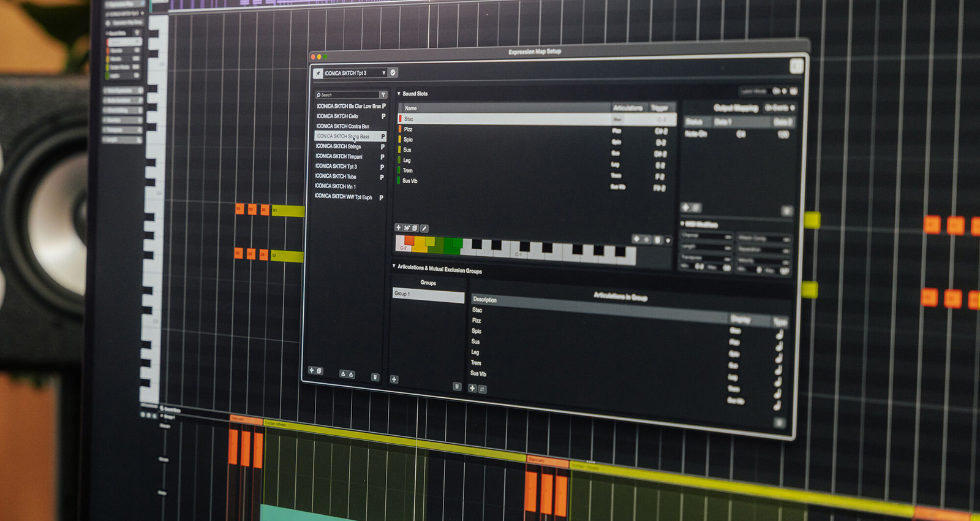This screenshot has width=980, height=521.
Task: Collapse the Sound Slots section
Action: coord(399,94)
